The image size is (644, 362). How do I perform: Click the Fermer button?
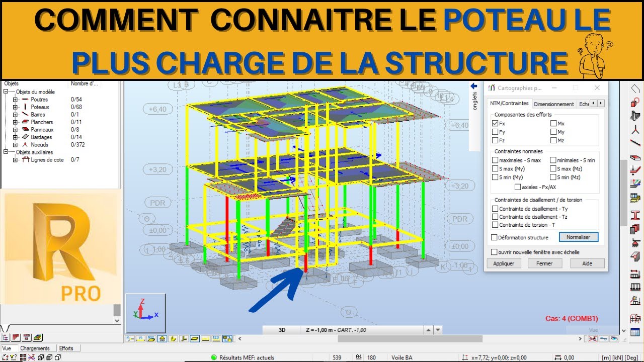[x=544, y=263]
